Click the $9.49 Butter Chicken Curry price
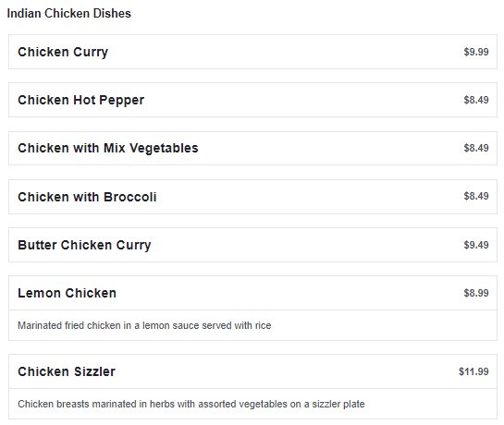This screenshot has height=425, width=504. point(476,245)
